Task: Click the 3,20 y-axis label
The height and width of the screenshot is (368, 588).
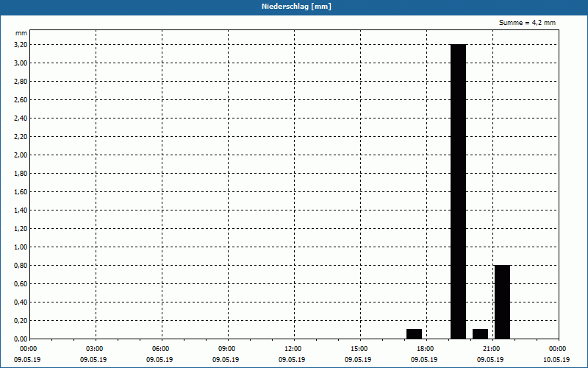Action: pyautogui.click(x=21, y=45)
